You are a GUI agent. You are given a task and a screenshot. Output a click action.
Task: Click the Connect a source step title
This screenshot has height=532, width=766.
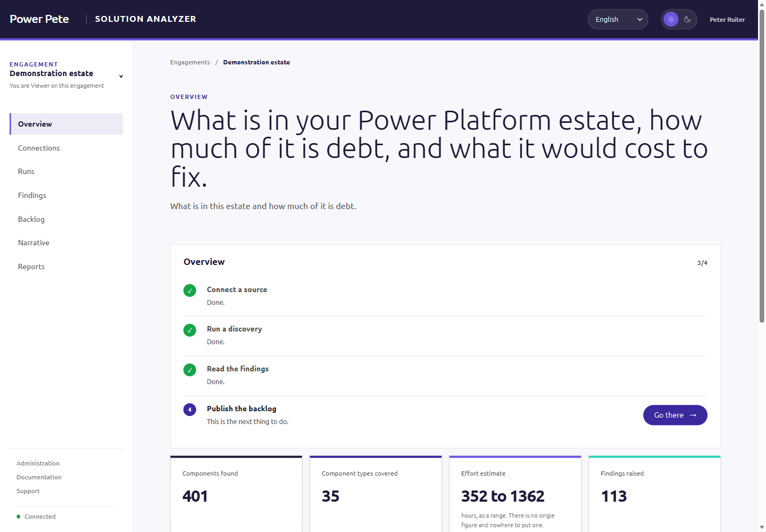click(237, 289)
